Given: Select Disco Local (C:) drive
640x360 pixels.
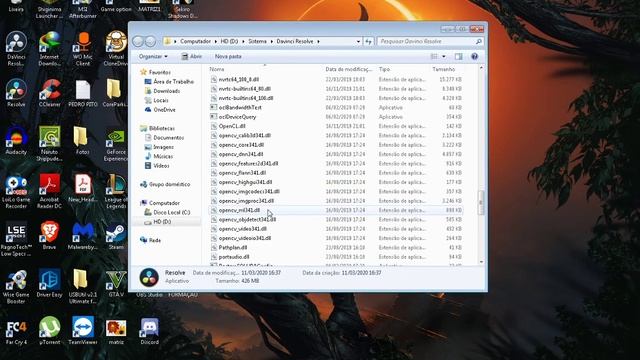Looking at the screenshot, I should click(x=167, y=212).
